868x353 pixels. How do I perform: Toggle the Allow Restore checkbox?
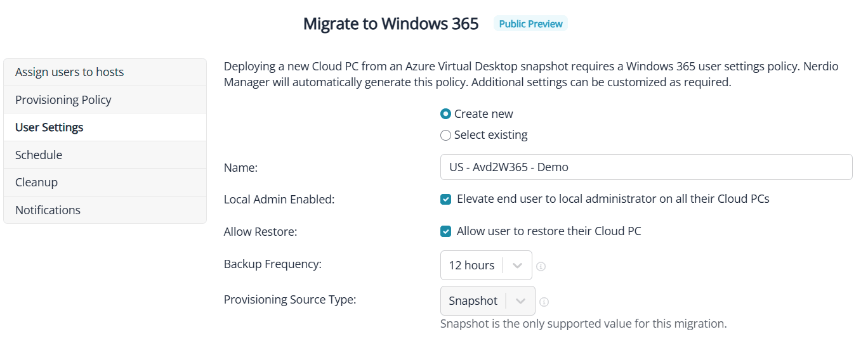446,231
